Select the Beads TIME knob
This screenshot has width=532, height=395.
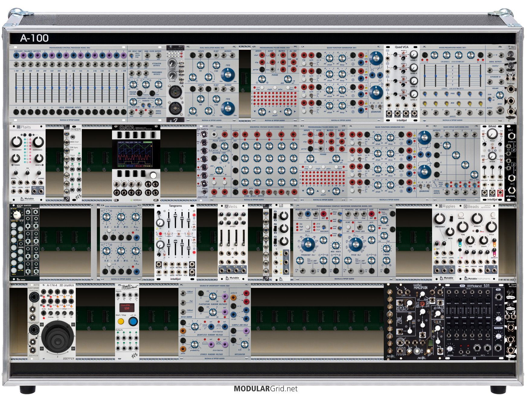[462, 226]
